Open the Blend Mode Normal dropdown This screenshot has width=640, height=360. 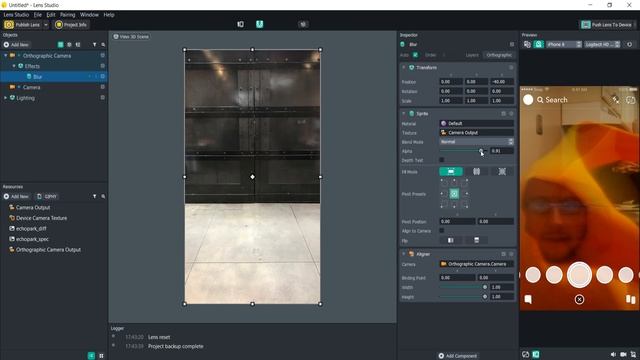tap(476, 142)
